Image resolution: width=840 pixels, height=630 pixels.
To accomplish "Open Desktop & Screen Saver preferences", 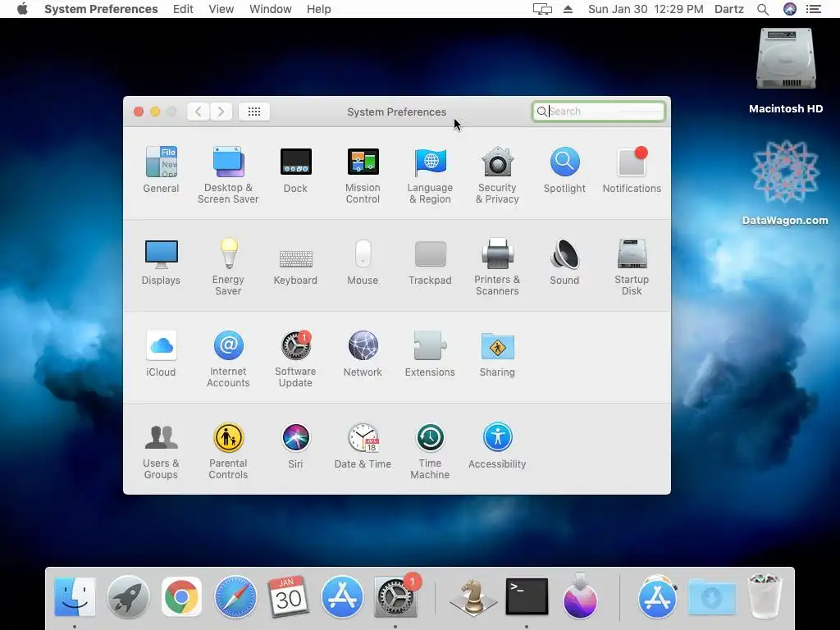I will 228,174.
